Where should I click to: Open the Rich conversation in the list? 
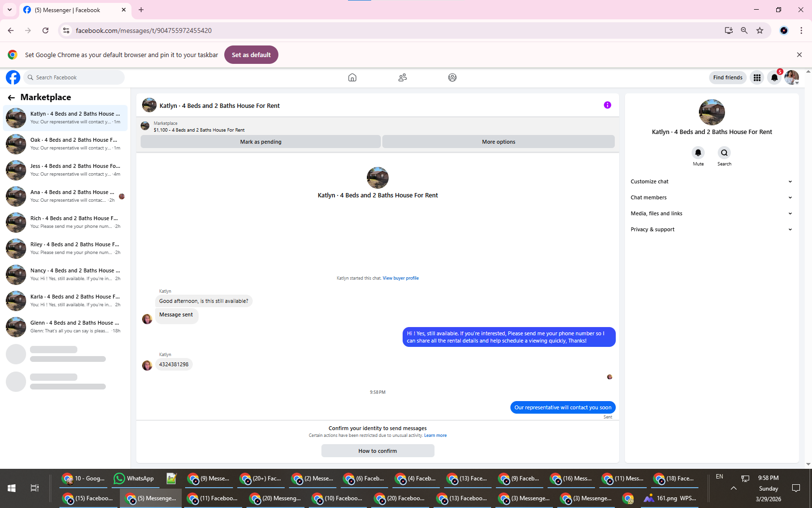coord(65,223)
